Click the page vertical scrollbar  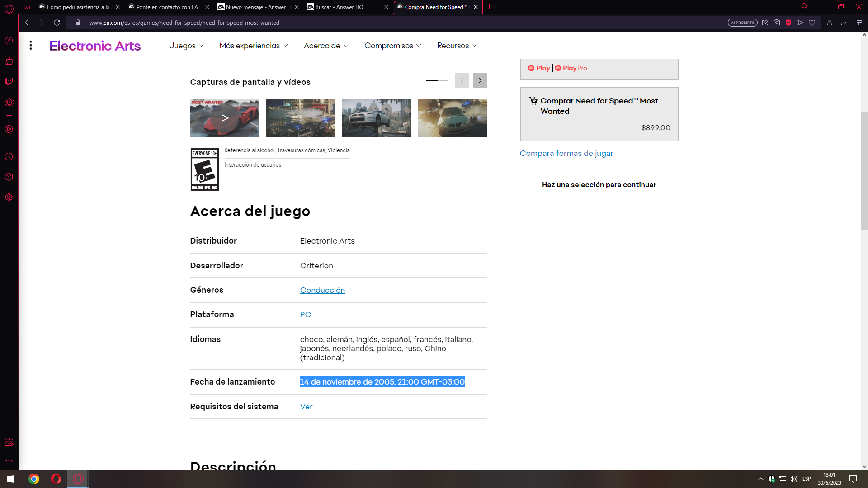pos(864,171)
